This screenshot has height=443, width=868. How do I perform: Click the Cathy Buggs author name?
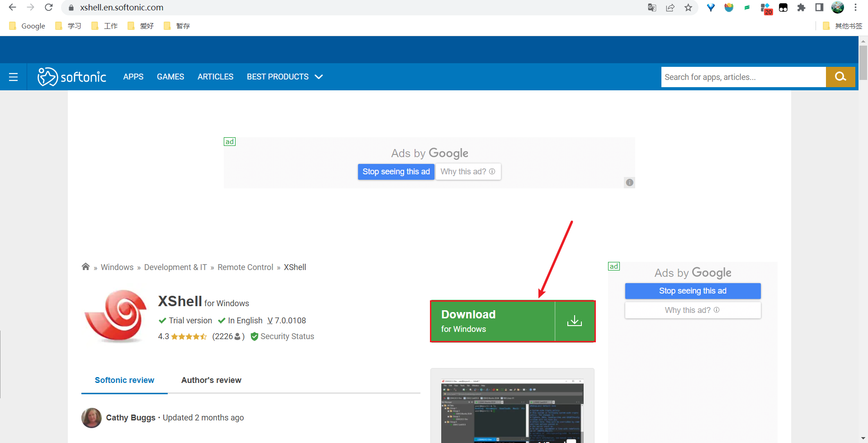131,418
